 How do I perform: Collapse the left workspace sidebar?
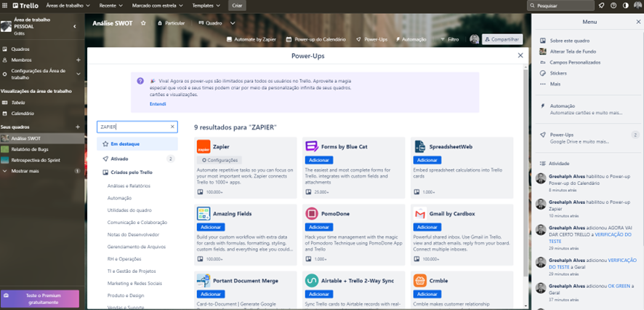click(75, 27)
